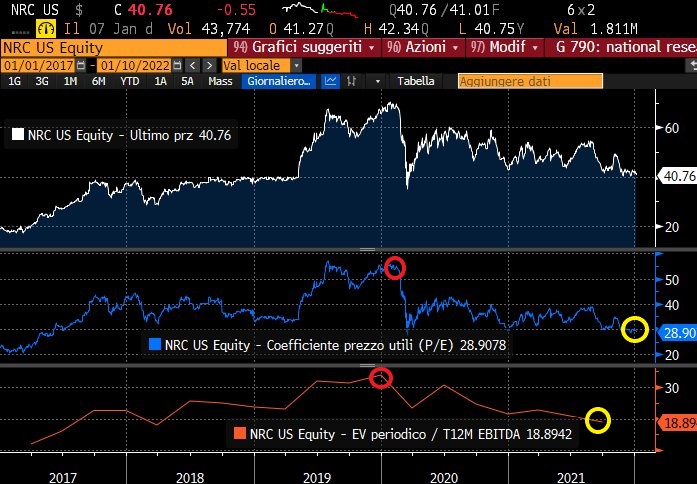This screenshot has width=697, height=484.
Task: Select the 1M time range
Action: (70, 81)
